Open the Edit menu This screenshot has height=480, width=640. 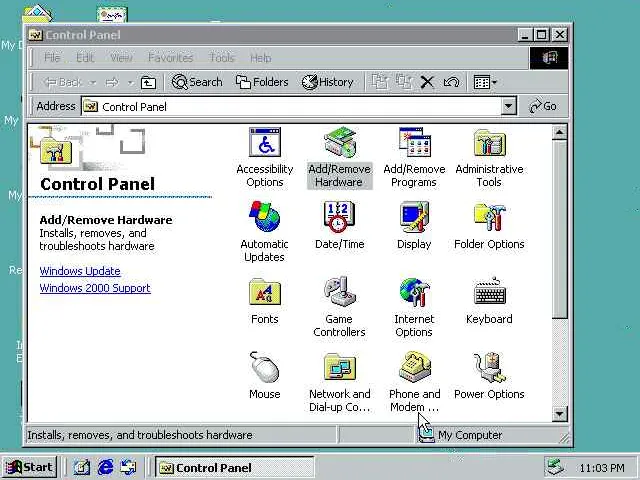coord(85,58)
